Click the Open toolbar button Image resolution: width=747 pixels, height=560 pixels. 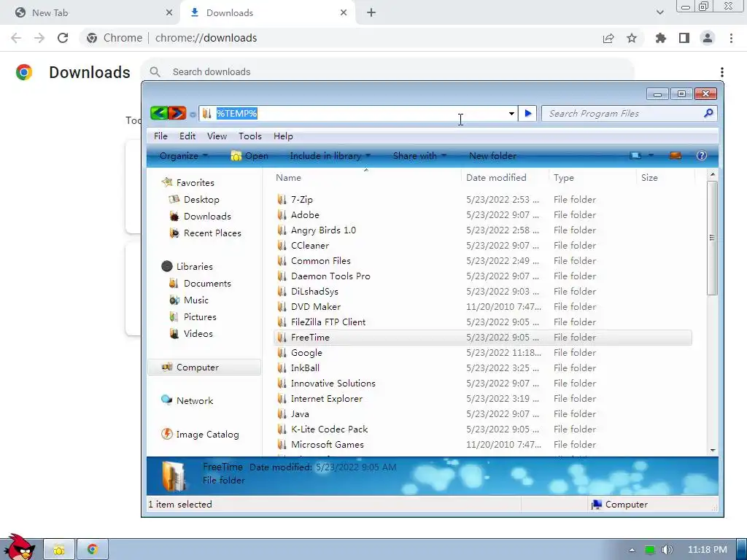point(249,156)
